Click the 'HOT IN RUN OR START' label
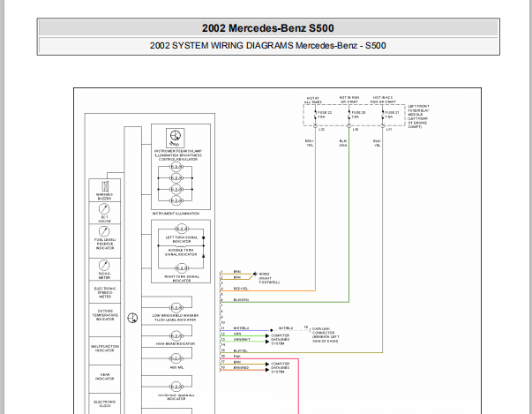Image resolution: width=532 pixels, height=414 pixels. coord(349,100)
